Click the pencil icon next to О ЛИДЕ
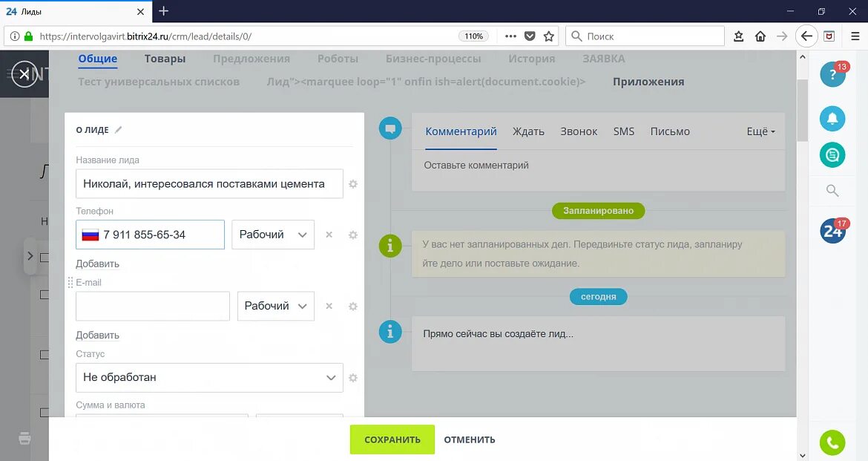The height and width of the screenshot is (461, 868). 118,130
